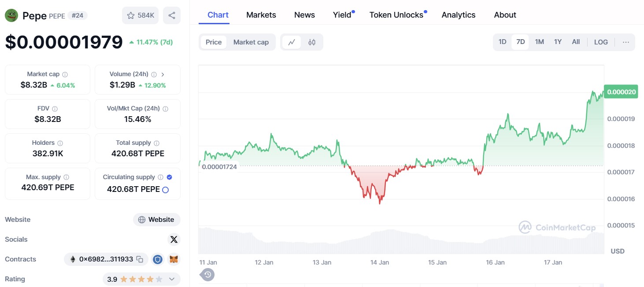Open Volume (24h) details via its arrow
Screen dimensions: 644x287
(163, 74)
